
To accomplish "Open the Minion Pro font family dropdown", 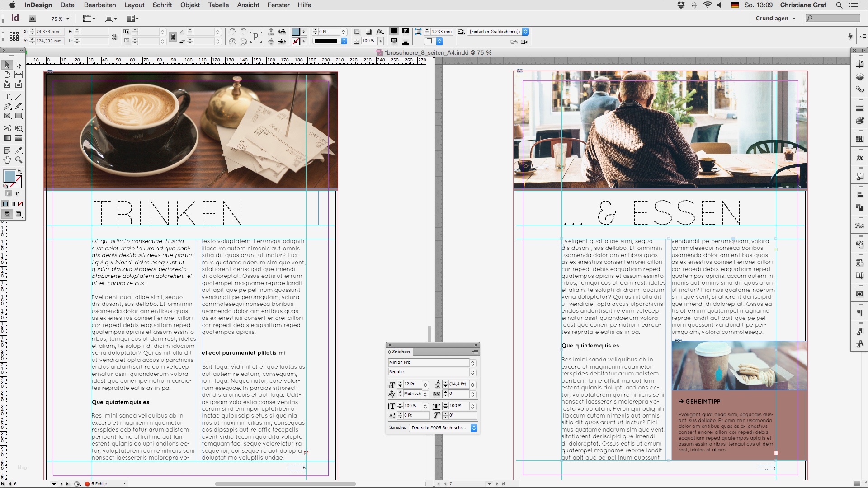I will tap(472, 363).
